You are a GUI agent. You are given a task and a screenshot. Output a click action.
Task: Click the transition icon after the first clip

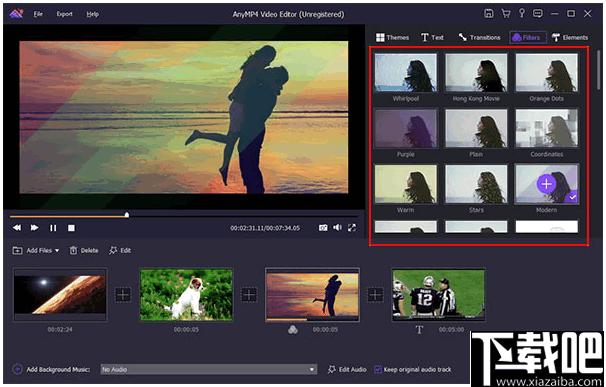coord(123,295)
